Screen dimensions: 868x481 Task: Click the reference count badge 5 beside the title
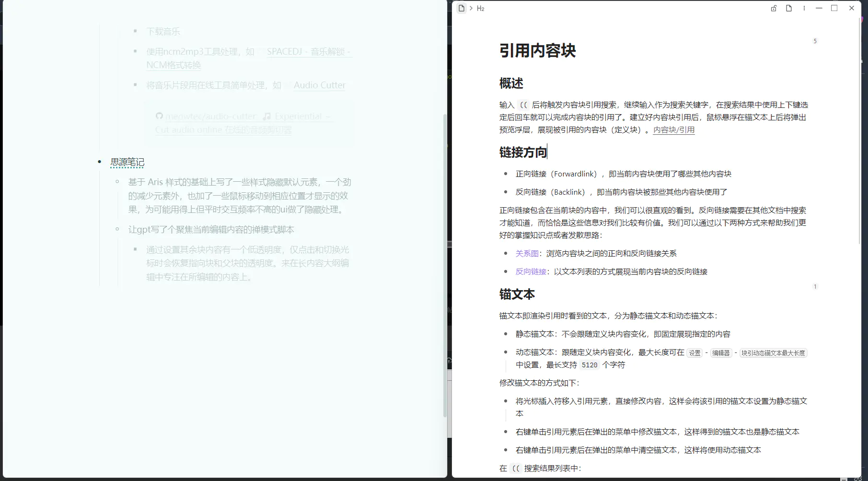click(x=815, y=41)
